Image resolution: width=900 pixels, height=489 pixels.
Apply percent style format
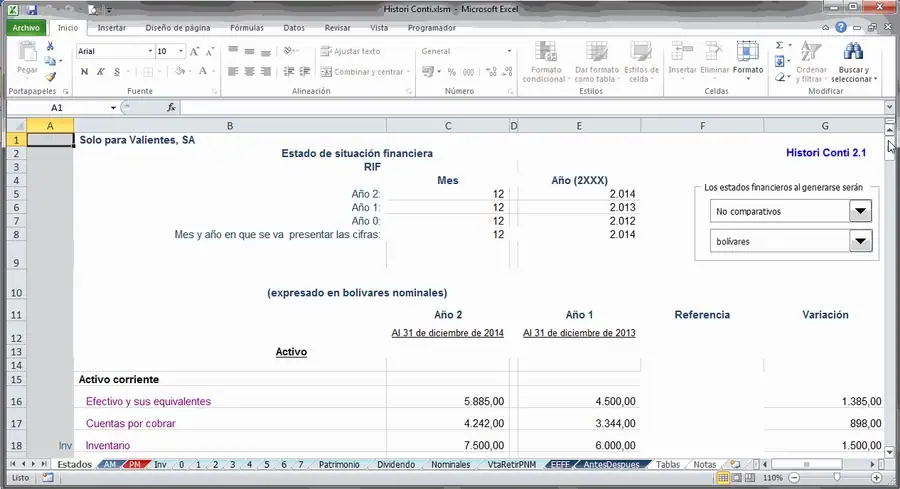pyautogui.click(x=452, y=72)
